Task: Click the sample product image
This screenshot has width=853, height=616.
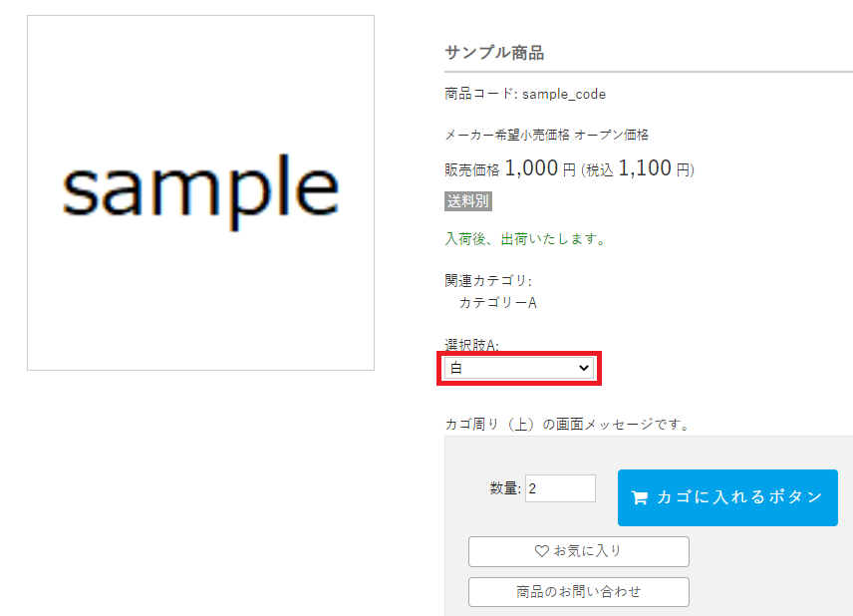Action: tap(200, 192)
